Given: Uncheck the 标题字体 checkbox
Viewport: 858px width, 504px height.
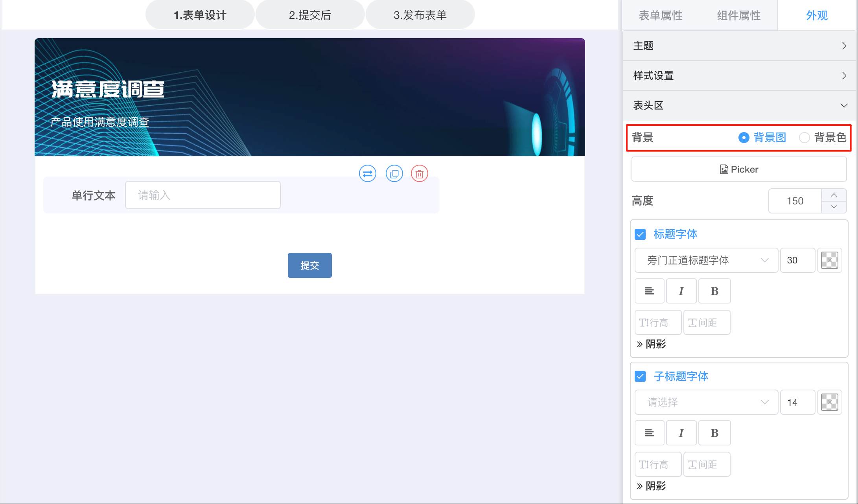Looking at the screenshot, I should (640, 234).
